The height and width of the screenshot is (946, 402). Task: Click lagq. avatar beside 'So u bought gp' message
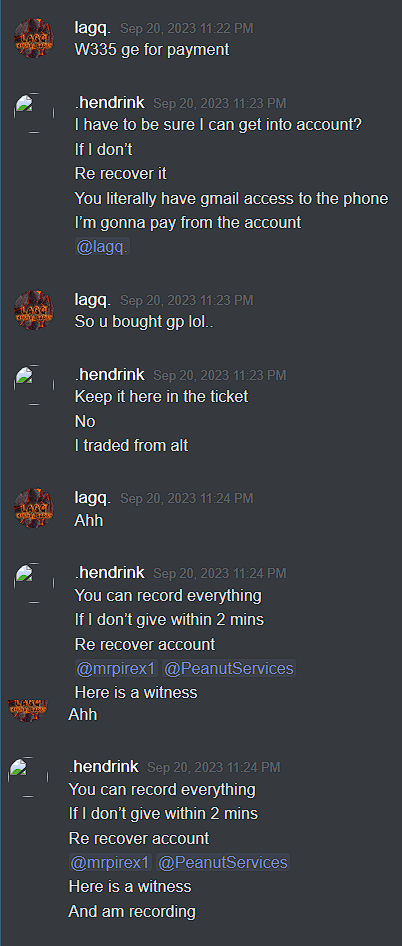(x=34, y=310)
